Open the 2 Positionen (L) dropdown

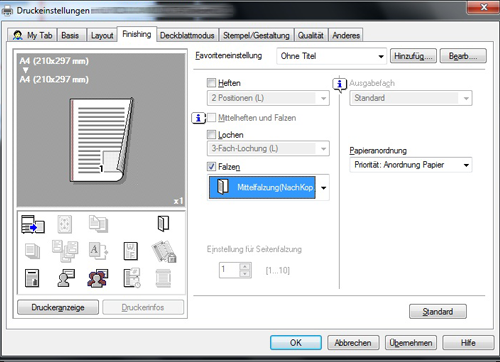tap(268, 98)
